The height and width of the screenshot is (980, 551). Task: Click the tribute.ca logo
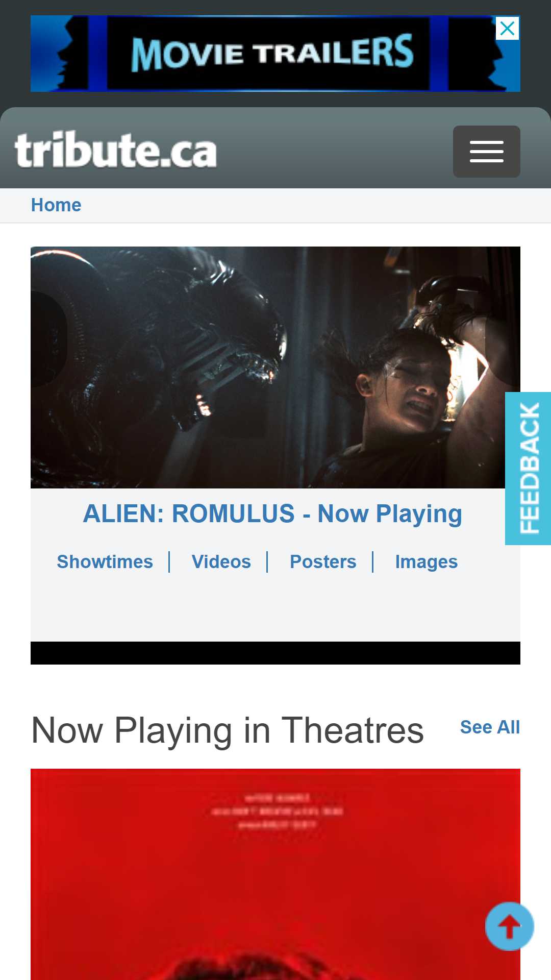pyautogui.click(x=116, y=150)
